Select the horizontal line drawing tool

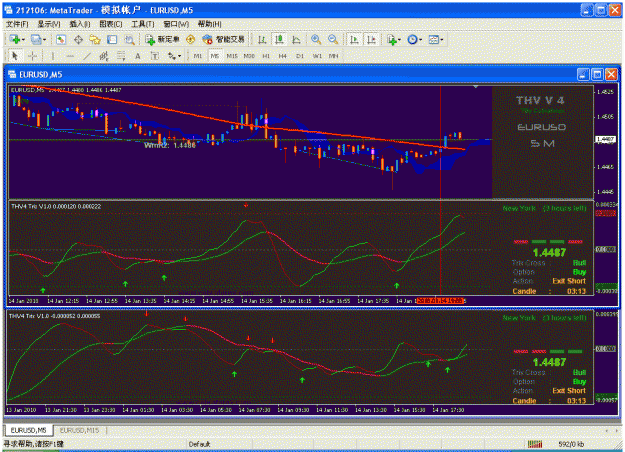coord(70,56)
